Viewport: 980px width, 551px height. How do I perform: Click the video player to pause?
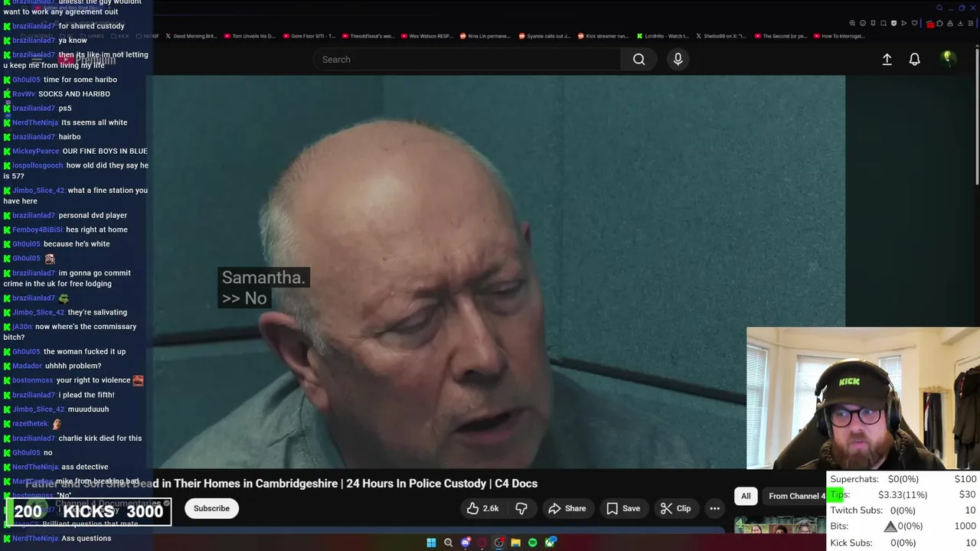499,272
